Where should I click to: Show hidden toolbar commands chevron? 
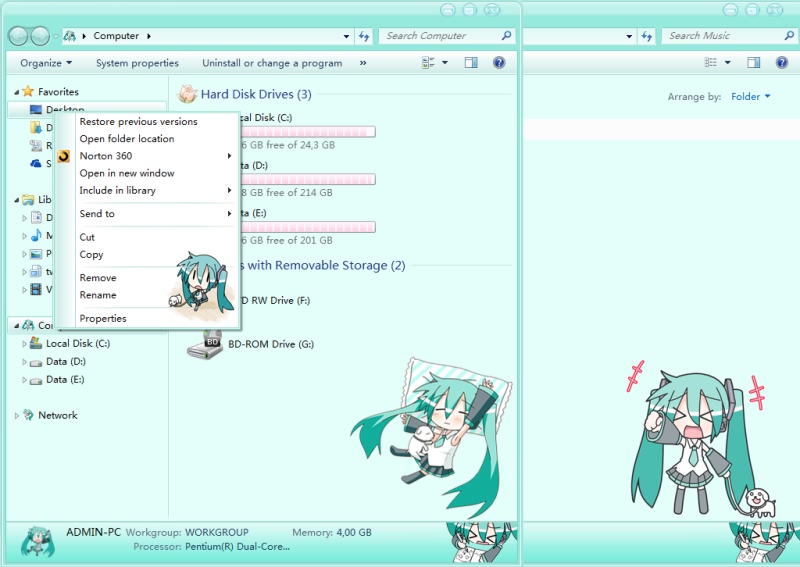click(363, 63)
